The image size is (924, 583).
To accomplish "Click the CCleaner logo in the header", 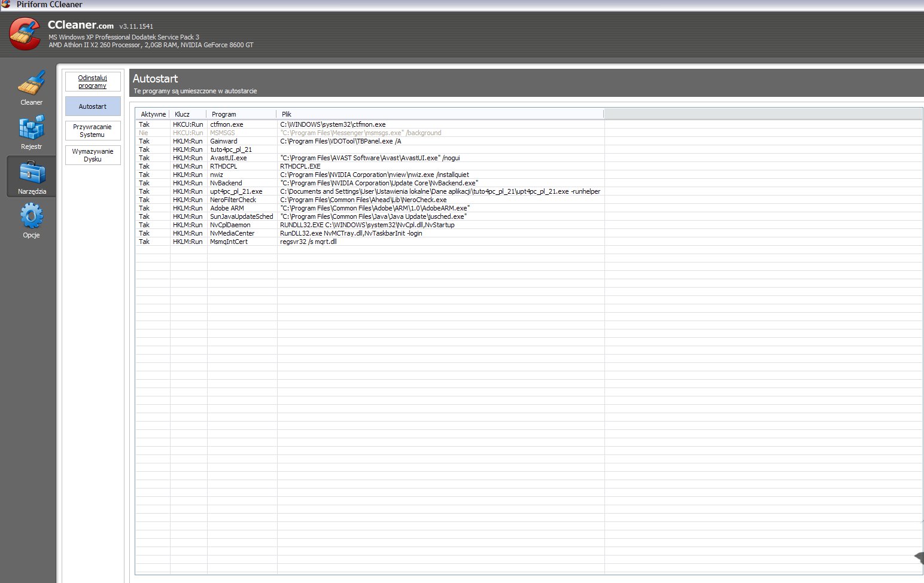I will 25,33.
